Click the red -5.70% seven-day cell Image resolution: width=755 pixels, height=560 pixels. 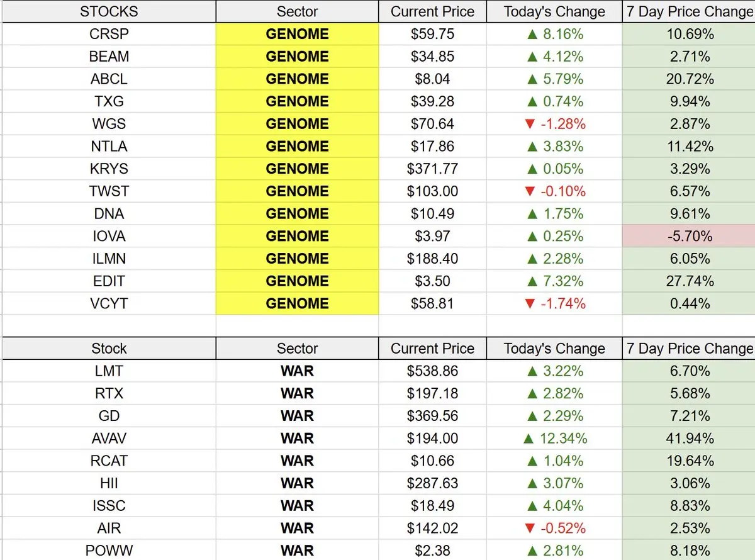(x=689, y=237)
